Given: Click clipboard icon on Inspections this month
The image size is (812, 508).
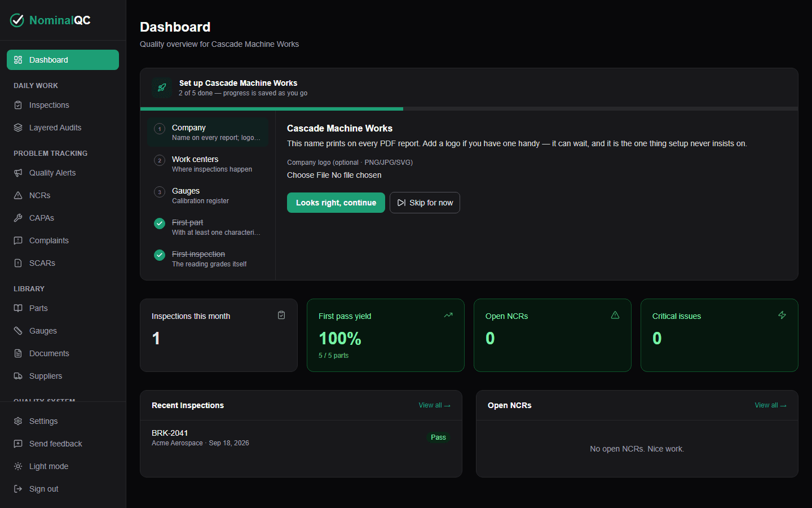Looking at the screenshot, I should pos(281,315).
